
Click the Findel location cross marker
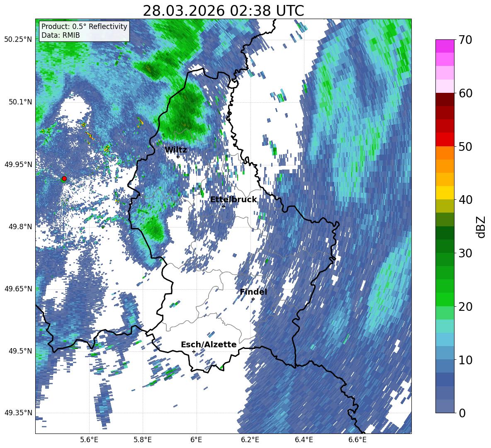(x=253, y=299)
